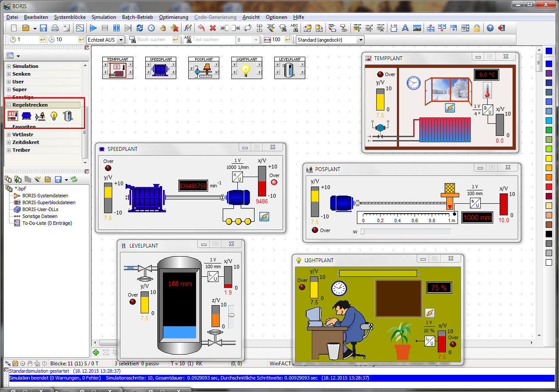
Task: Click the red X delete icon in the toolbar
Action: (x=212, y=28)
